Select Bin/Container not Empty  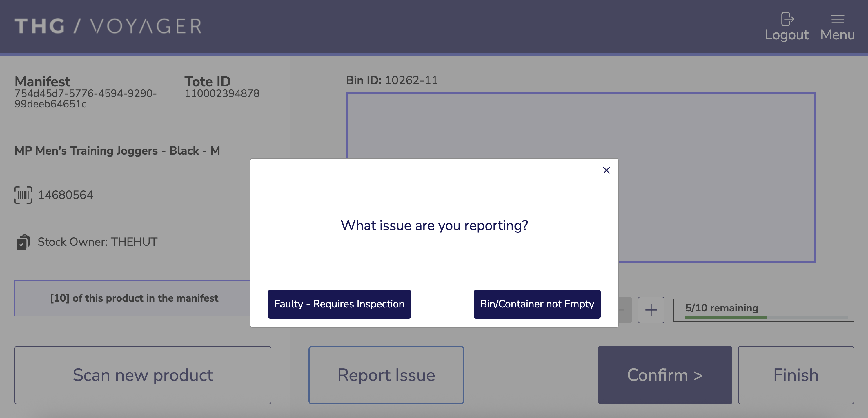pyautogui.click(x=537, y=304)
